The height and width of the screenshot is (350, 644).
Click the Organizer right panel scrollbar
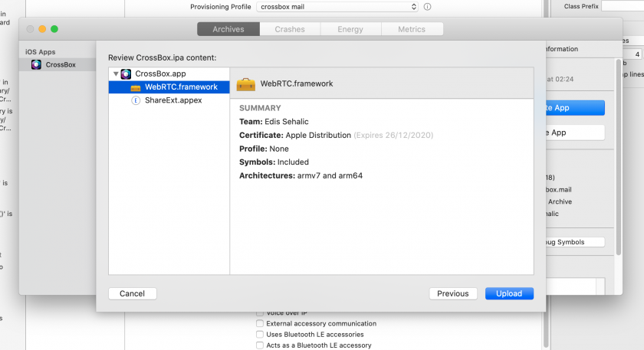tap(618, 158)
